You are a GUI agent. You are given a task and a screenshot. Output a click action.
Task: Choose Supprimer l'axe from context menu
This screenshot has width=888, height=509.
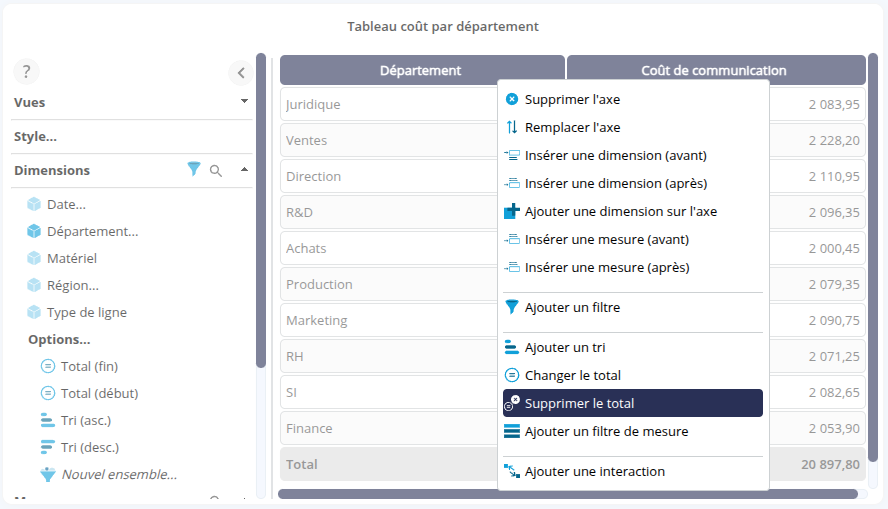click(x=572, y=99)
